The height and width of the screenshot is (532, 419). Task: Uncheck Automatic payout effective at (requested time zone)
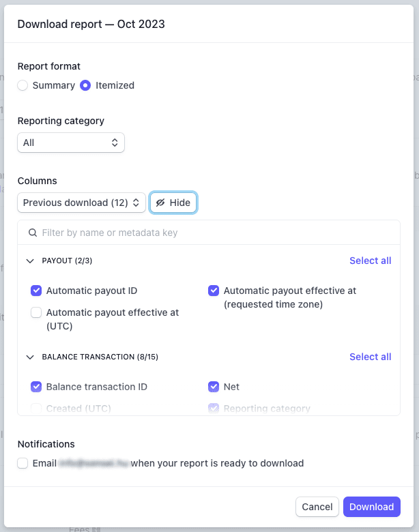[x=214, y=291]
